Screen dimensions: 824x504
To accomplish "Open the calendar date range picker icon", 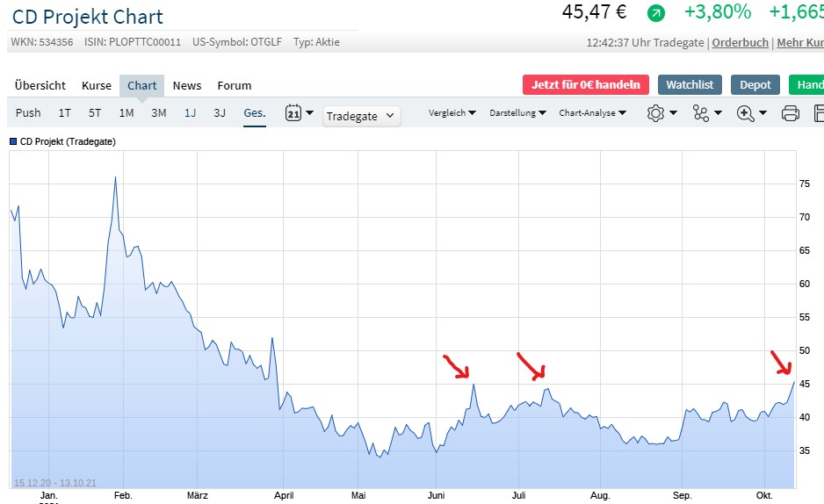I will pos(293,113).
